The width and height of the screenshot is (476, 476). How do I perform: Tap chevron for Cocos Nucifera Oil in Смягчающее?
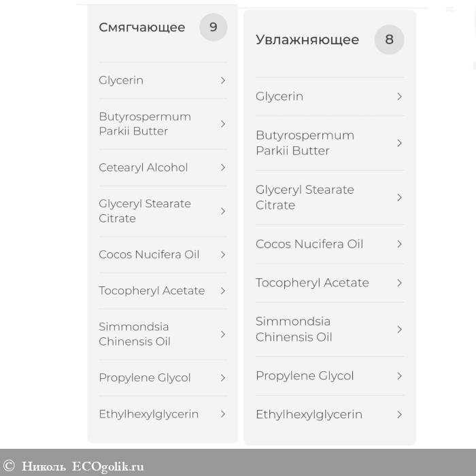(222, 254)
